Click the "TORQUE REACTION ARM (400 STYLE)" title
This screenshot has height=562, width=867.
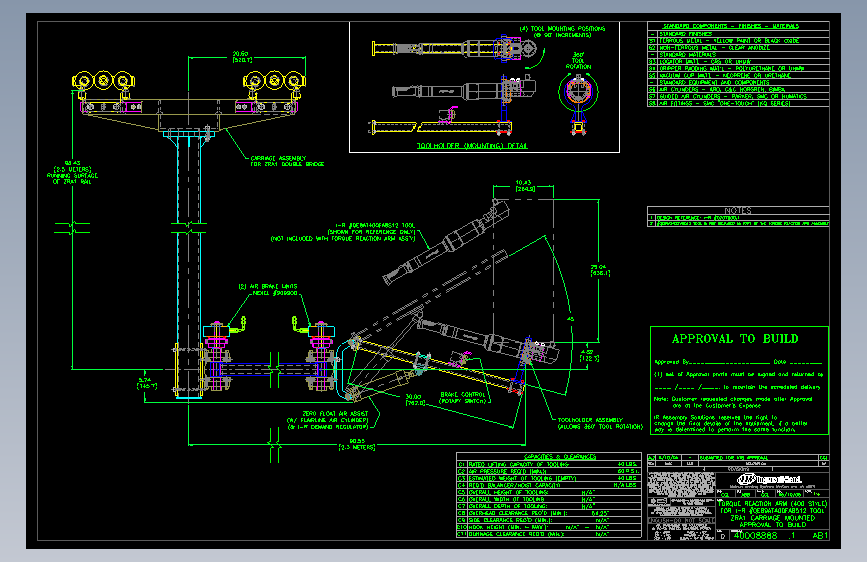pos(772,504)
